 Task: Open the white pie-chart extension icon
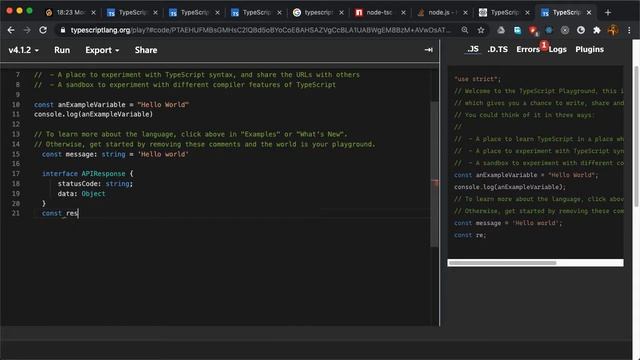[x=581, y=30]
